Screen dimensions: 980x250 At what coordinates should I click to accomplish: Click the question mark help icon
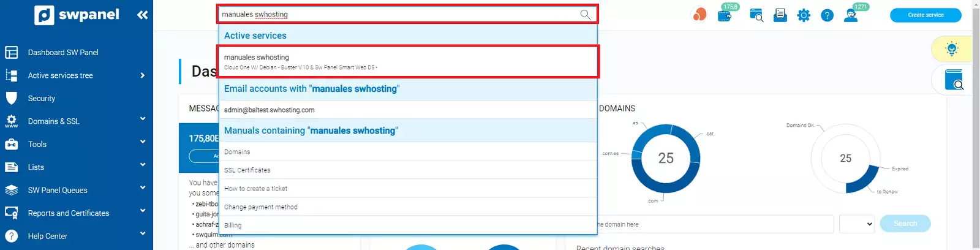[827, 15]
